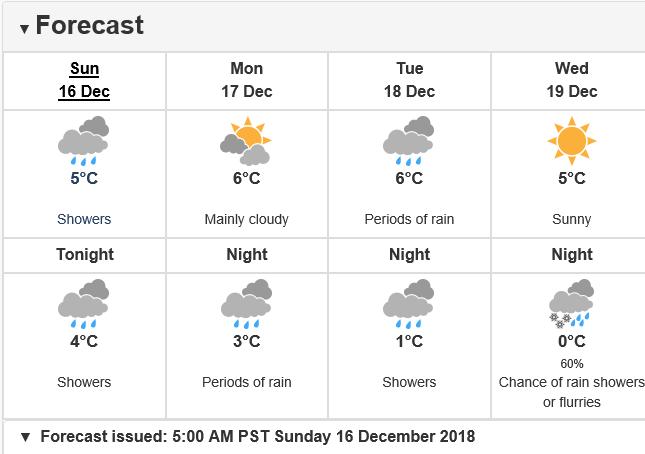Click Tuesday's periods of rain icon
645x454 pixels.
pyautogui.click(x=408, y=141)
